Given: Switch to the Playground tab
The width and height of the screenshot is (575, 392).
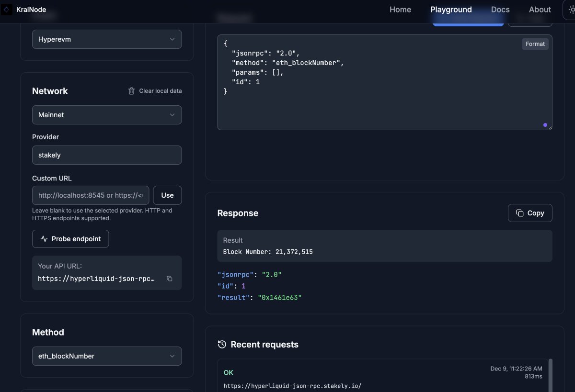Looking at the screenshot, I should 451,10.
